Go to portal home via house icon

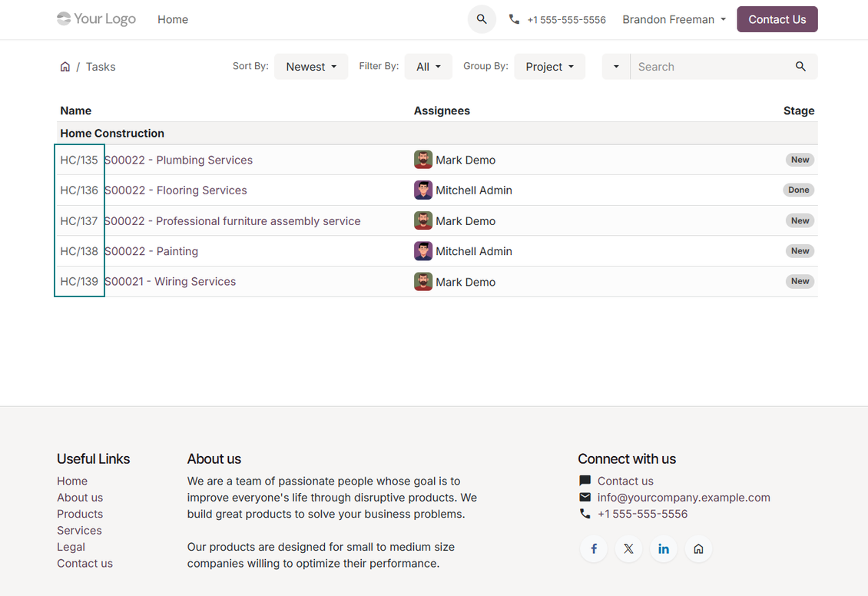pyautogui.click(x=65, y=66)
